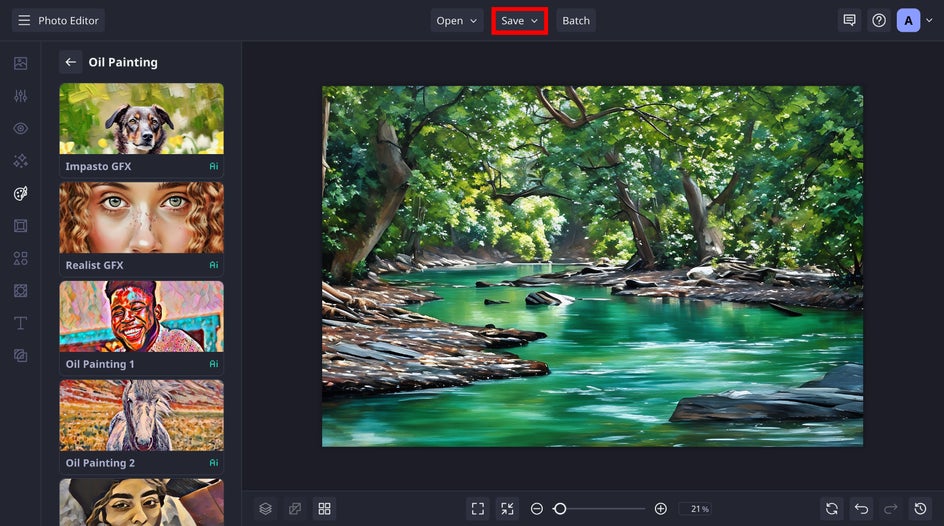Open the grid view icon
Screen dimensions: 944x526
pyautogui.click(x=324, y=509)
